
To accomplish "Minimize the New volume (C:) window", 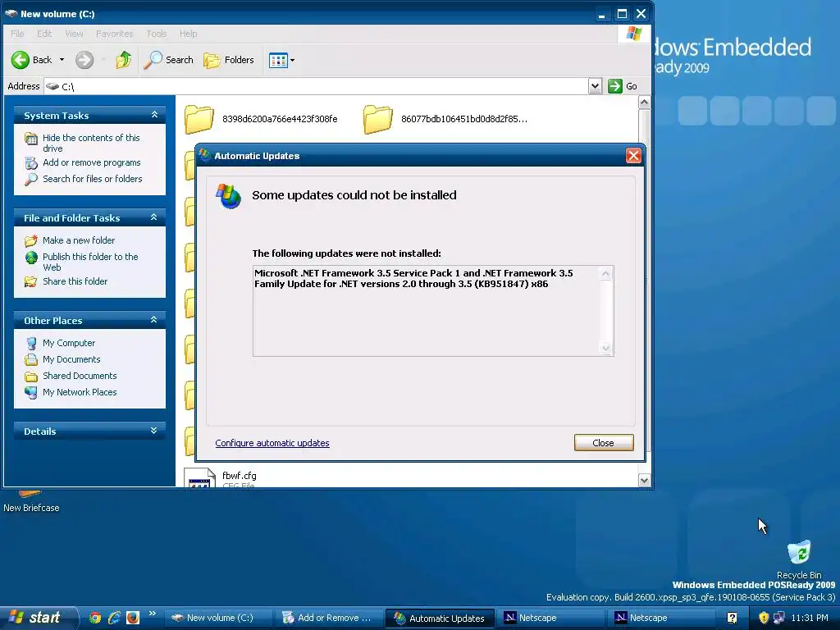I will pyautogui.click(x=601, y=15).
